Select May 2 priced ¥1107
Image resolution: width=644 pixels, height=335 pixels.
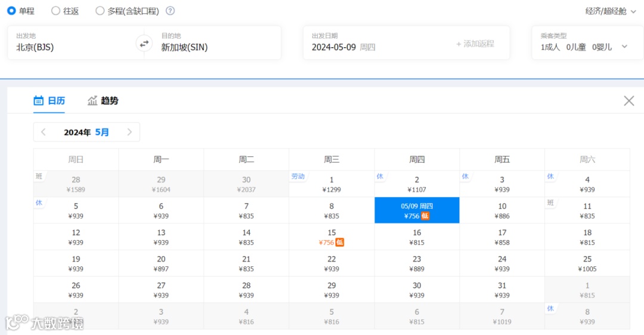tap(417, 184)
